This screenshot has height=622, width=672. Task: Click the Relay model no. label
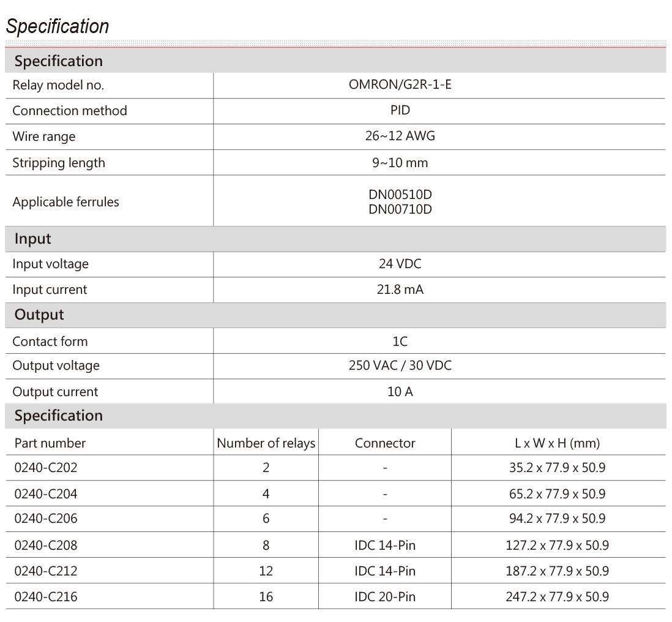coord(59,85)
